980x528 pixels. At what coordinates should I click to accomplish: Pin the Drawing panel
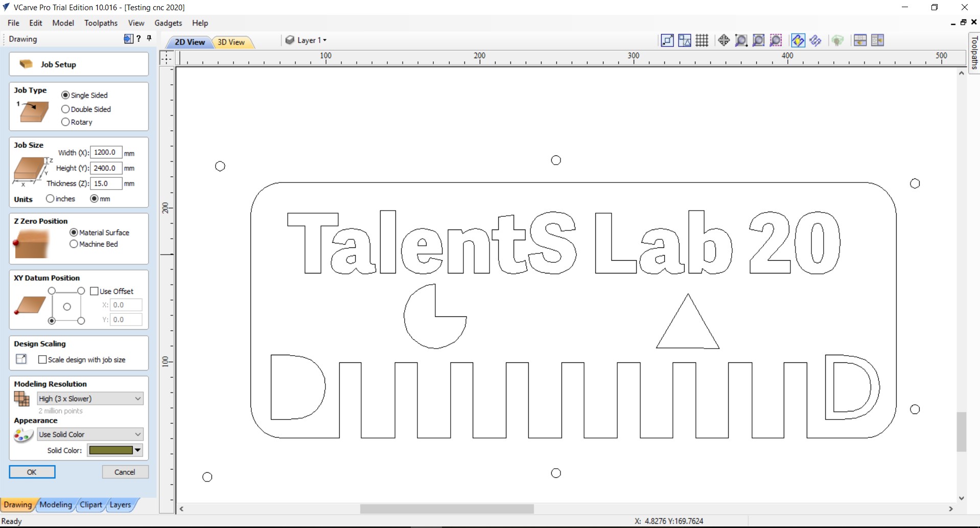(x=149, y=38)
